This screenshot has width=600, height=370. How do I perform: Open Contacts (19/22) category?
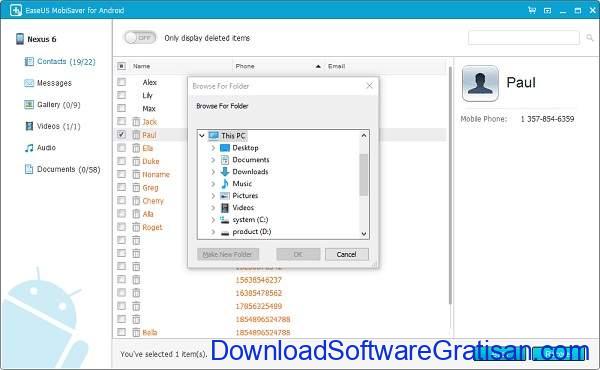60,62
